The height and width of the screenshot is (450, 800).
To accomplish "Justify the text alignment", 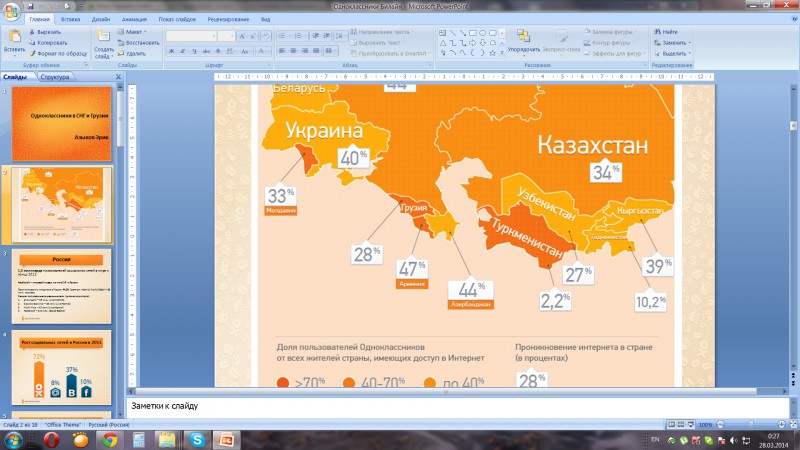I will coord(316,51).
